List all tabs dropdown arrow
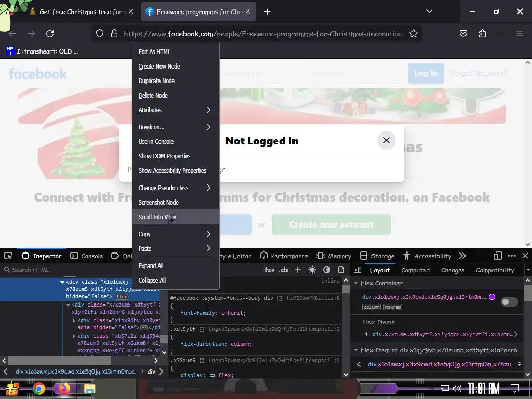 tap(429, 11)
